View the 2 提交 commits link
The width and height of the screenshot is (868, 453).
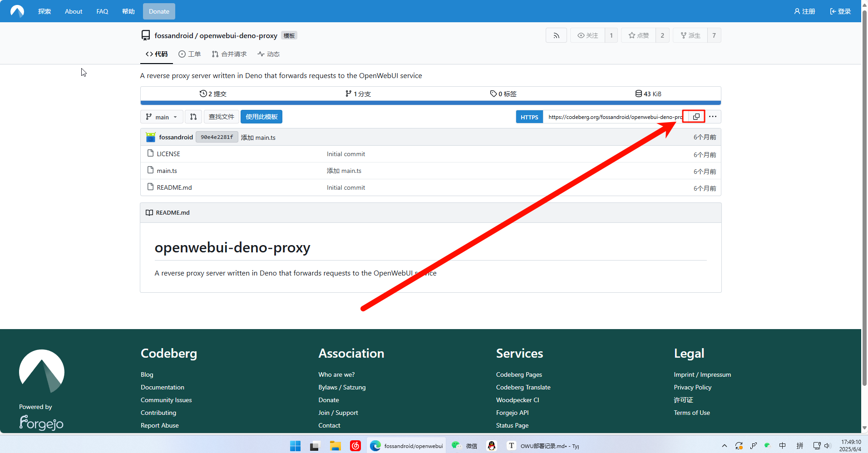213,94
